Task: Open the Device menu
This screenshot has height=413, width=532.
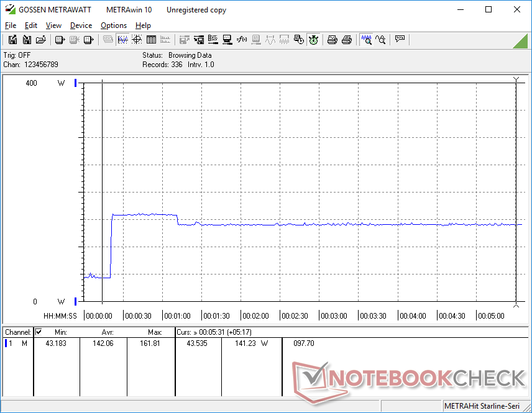Action: (x=81, y=25)
